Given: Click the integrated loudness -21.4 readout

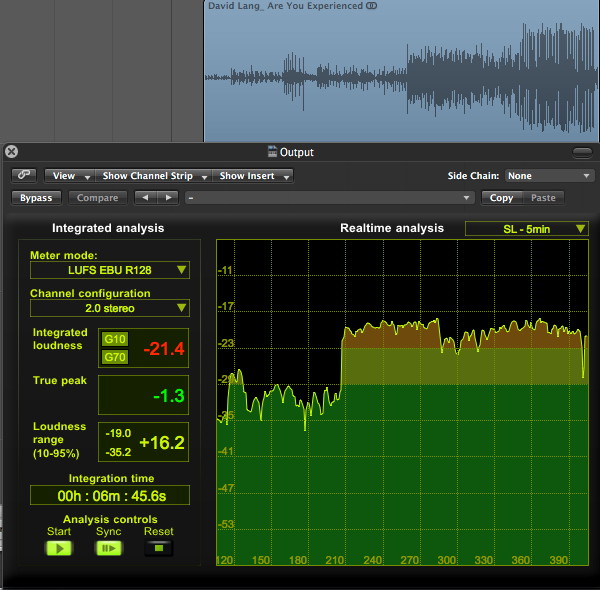Looking at the screenshot, I should pos(164,349).
